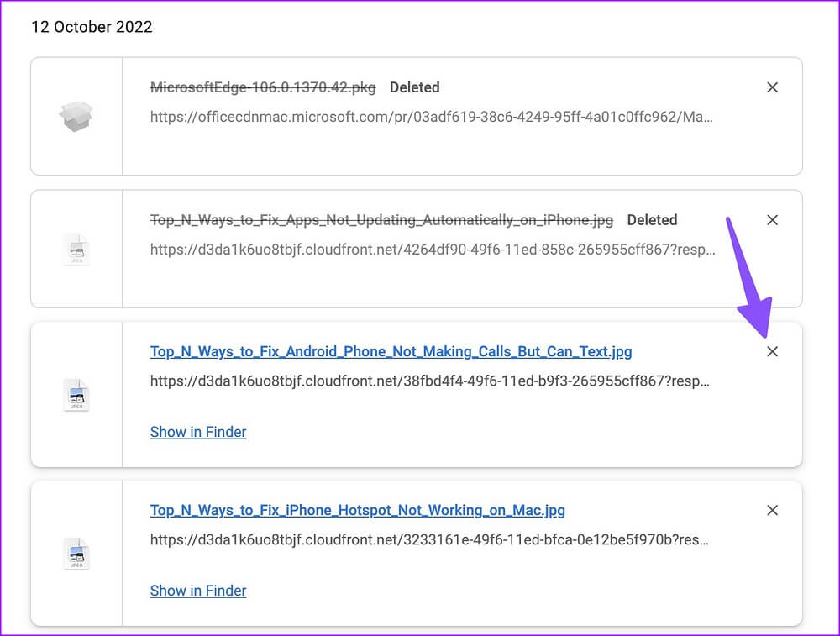840x636 pixels.
Task: Click the faded JPEG icon of Apps_Not_Updating file
Action: [76, 250]
